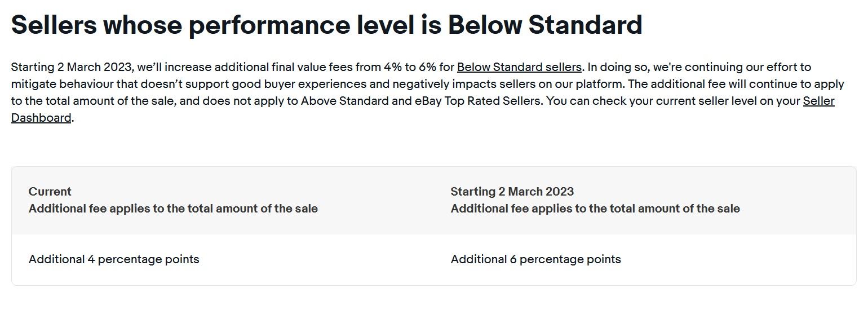This screenshot has width=868, height=310.
Task: Click 'total amount of the sale' in the paragraph
Action: click(91, 101)
